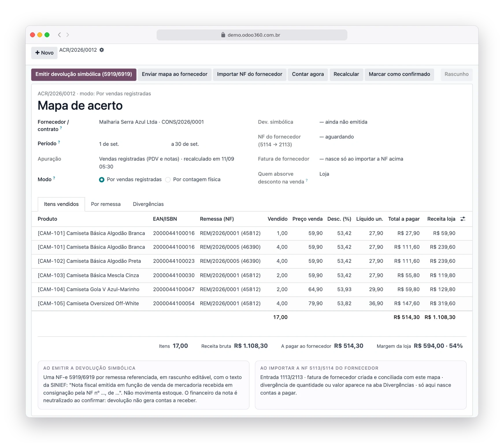Select Por contagem física radio option
Image resolution: width=504 pixels, height=443 pixels.
point(168,180)
